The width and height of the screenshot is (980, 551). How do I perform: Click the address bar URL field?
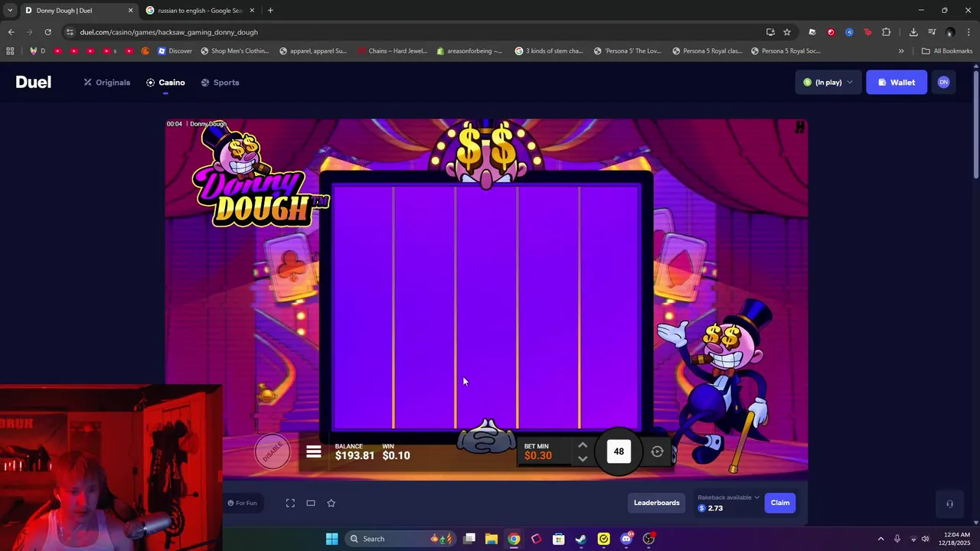point(413,32)
